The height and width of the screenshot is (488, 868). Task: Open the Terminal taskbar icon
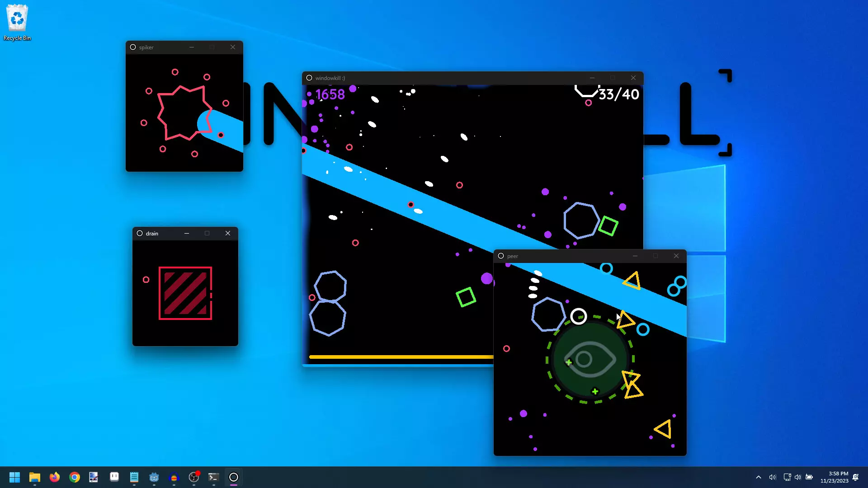(x=214, y=477)
